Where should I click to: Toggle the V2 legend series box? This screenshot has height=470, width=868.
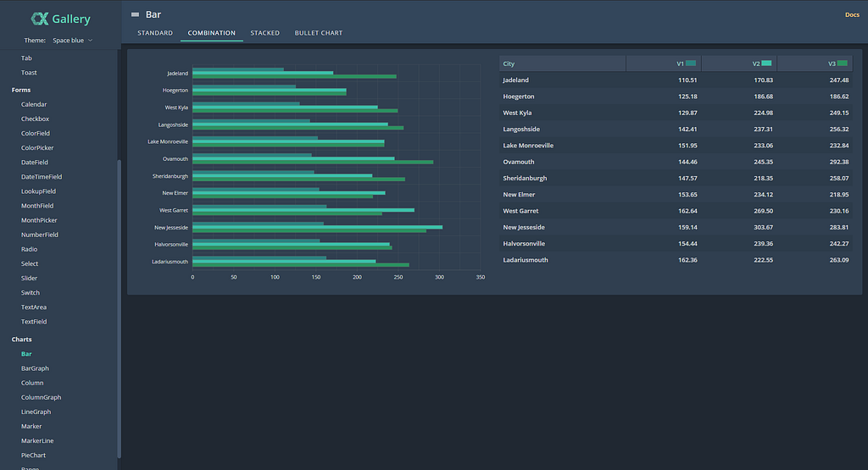(x=766, y=63)
